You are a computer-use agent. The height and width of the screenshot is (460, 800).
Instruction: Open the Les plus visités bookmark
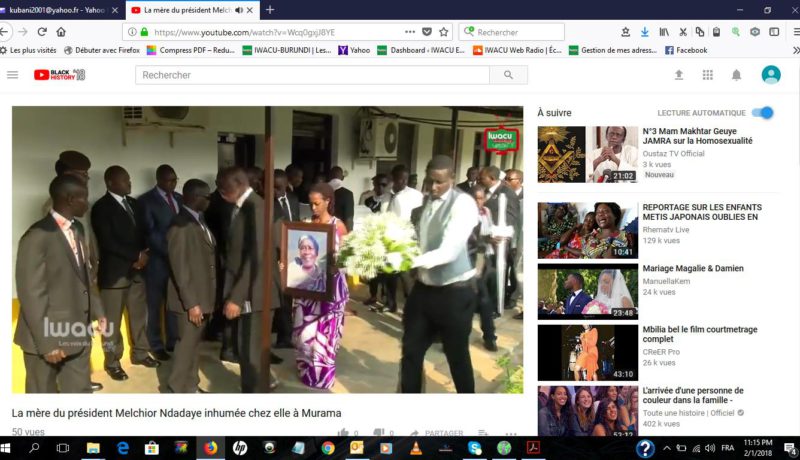point(29,50)
